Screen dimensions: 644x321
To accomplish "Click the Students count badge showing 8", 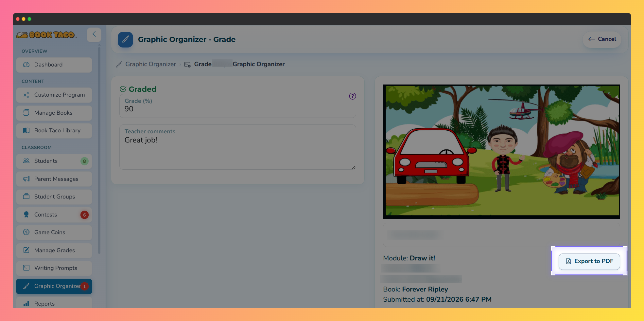I will pos(84,161).
